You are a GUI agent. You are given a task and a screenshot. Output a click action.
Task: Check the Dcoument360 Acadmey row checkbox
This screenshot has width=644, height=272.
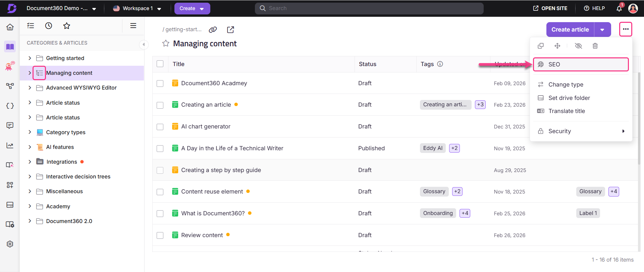pos(160,83)
